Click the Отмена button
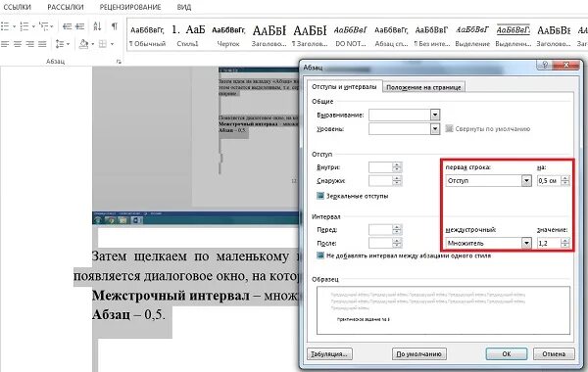 click(x=554, y=353)
